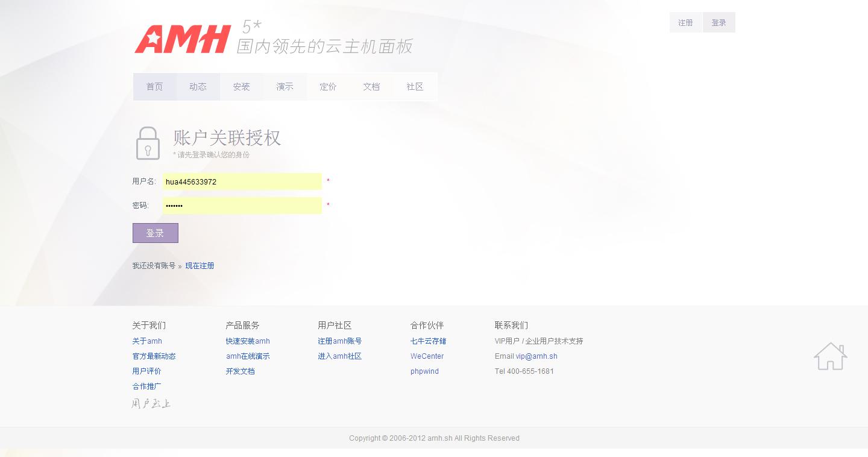Open the 首页 navigation tab
The height and width of the screenshot is (457, 868).
click(154, 87)
